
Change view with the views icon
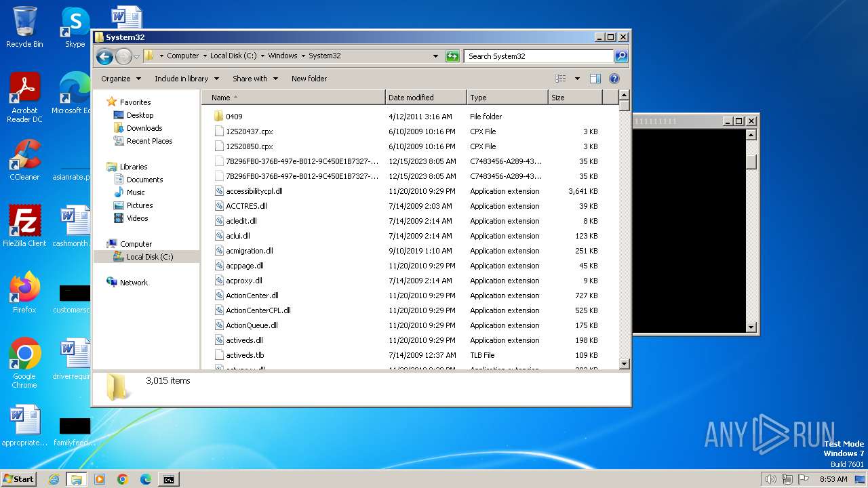pyautogui.click(x=560, y=79)
